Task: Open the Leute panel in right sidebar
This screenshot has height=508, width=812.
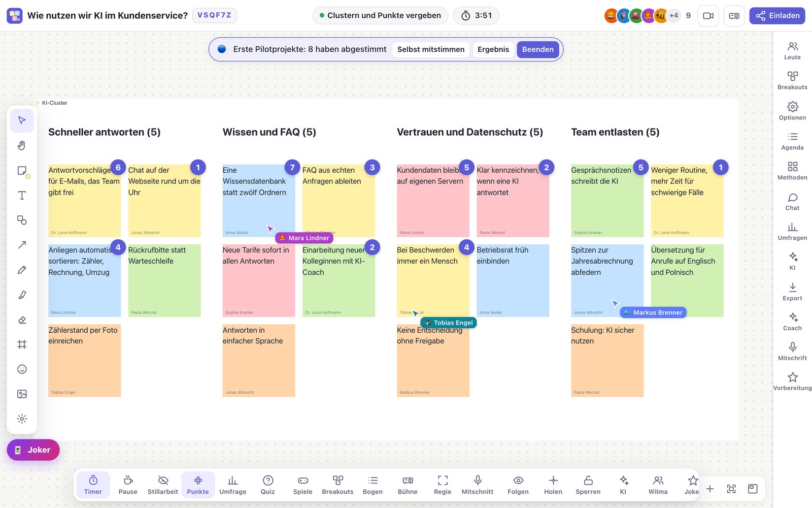Action: [792, 51]
